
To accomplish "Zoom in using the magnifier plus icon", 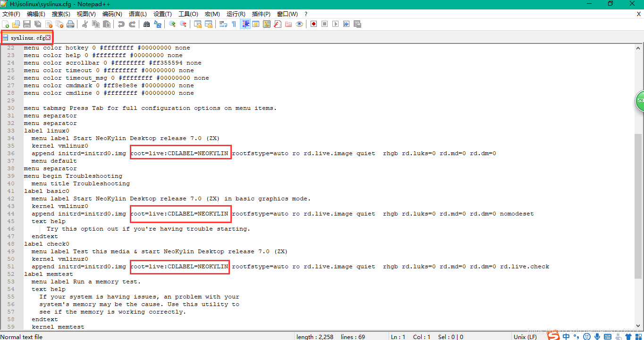I will click(172, 24).
